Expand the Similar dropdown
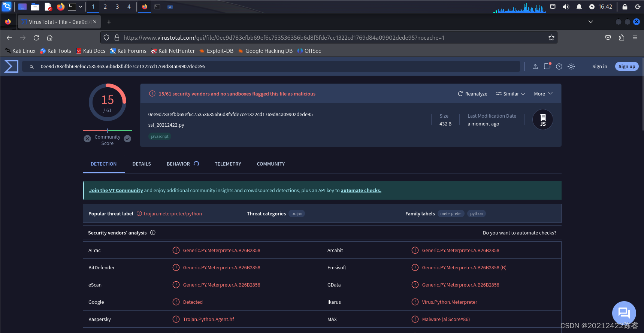The image size is (644, 333). pyautogui.click(x=511, y=94)
